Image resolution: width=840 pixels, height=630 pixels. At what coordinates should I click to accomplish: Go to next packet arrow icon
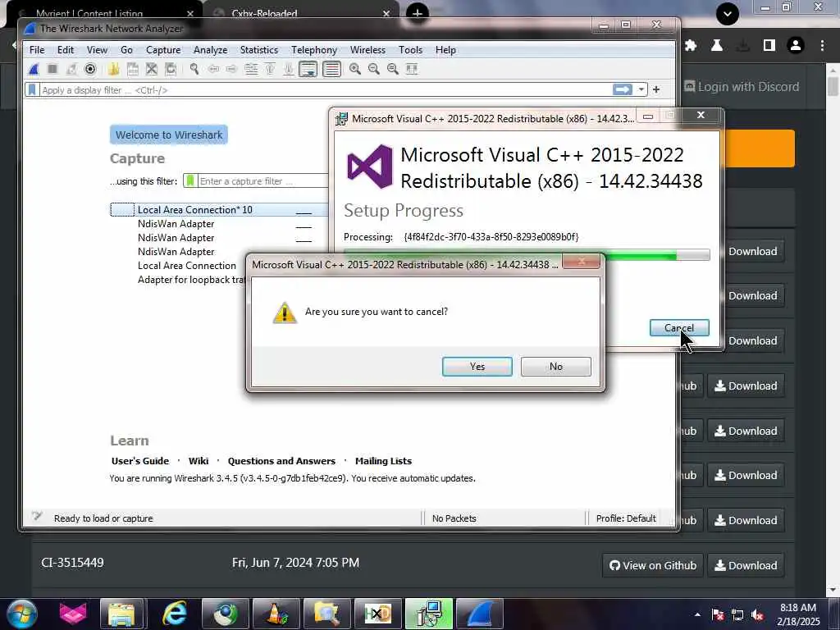pyautogui.click(x=231, y=69)
